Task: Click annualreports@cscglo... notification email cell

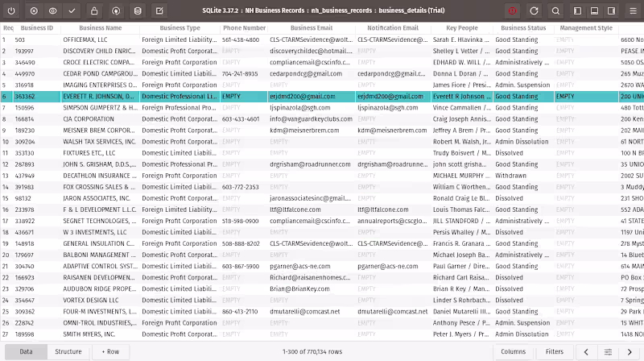Action: 393,221
